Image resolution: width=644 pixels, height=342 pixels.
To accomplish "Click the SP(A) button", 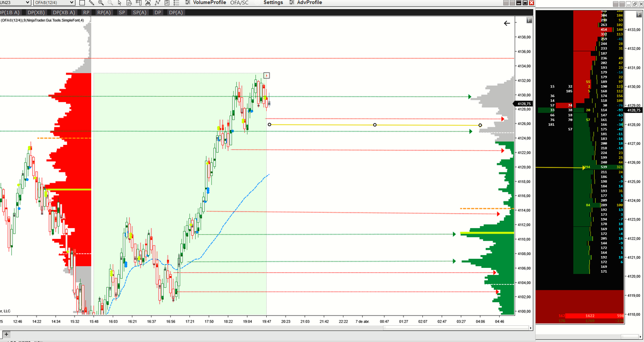I will pyautogui.click(x=140, y=12).
